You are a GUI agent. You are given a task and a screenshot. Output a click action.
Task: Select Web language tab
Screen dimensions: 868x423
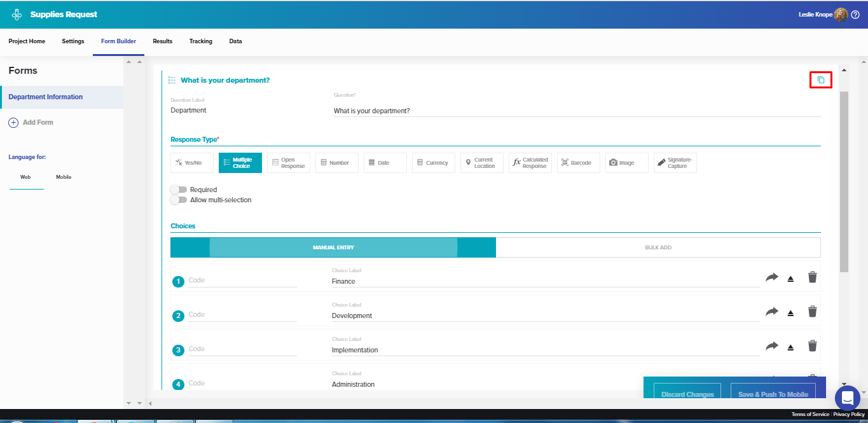pos(25,177)
